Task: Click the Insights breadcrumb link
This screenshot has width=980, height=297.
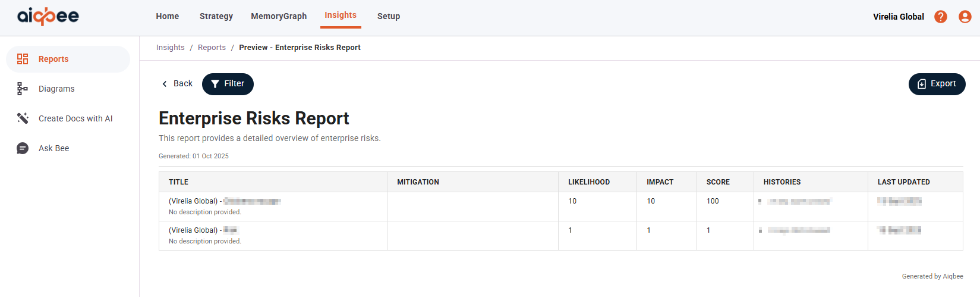Action: [x=171, y=48]
